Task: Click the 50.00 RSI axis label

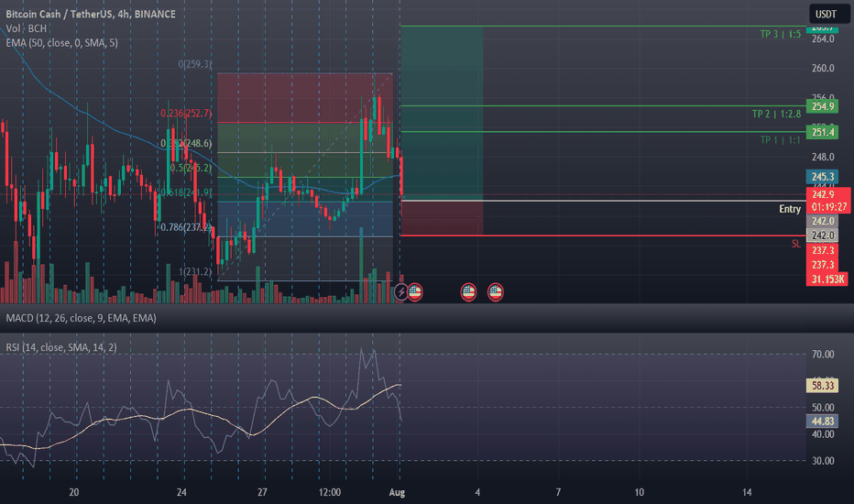Action: 823,408
